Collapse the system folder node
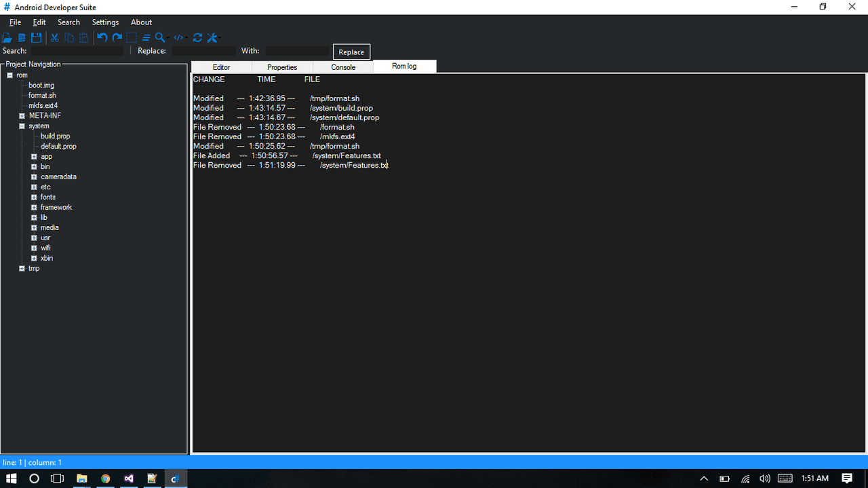Screen dimensions: 868x488 [x=22, y=126]
